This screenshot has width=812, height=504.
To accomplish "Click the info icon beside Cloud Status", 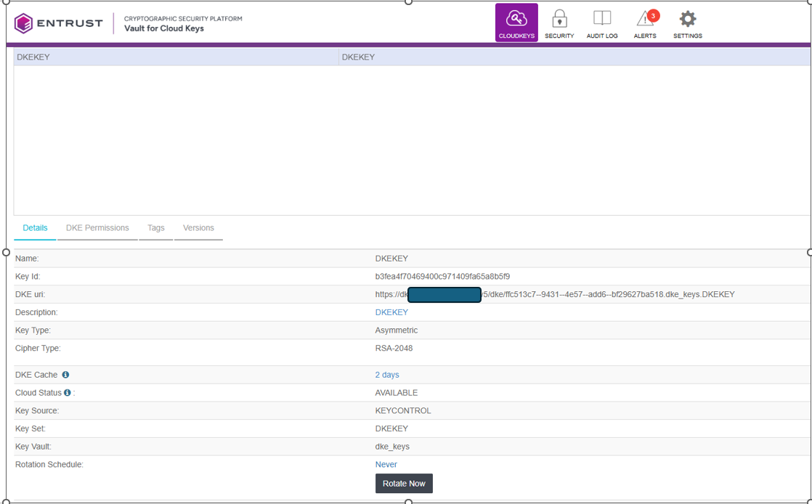I will [68, 393].
